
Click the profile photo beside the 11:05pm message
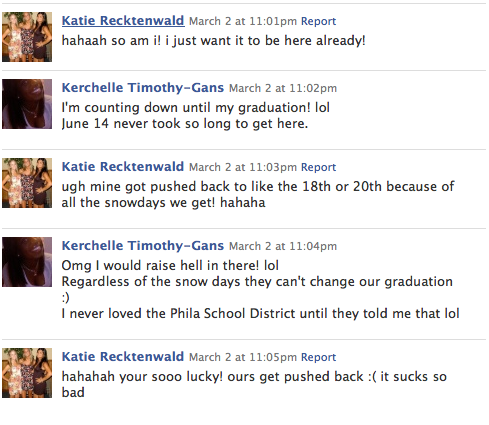click(27, 373)
